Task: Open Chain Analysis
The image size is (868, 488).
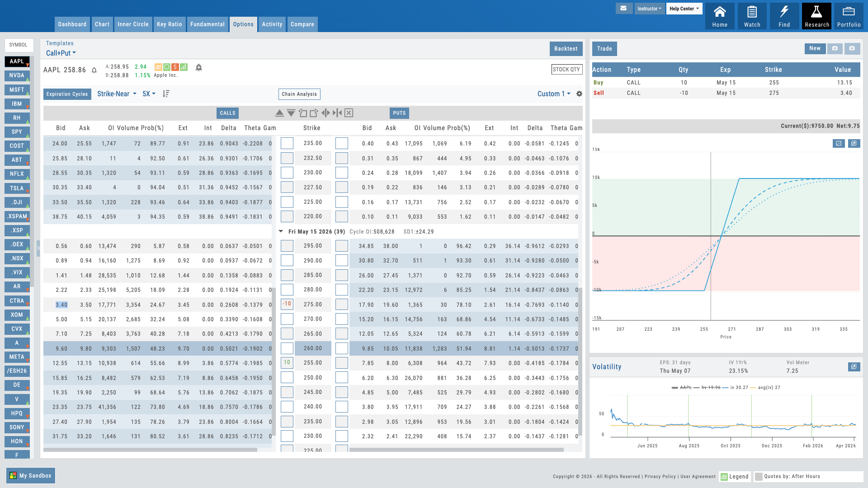Action: coord(299,94)
